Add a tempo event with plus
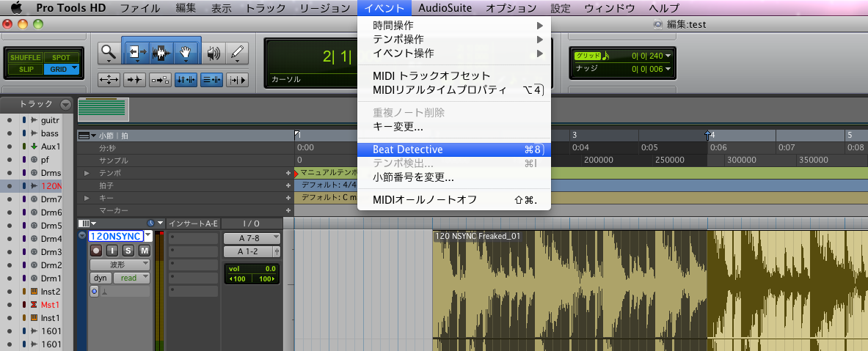Screen dimensions: 868x351 click(x=288, y=173)
